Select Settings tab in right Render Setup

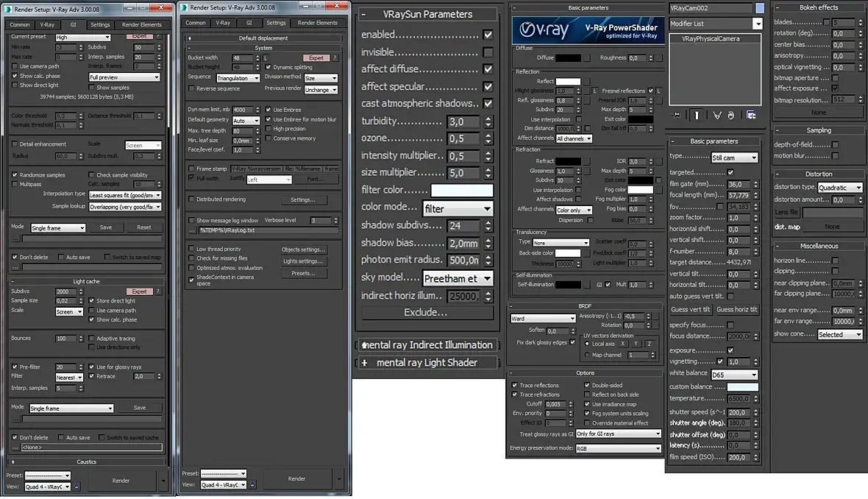coord(276,23)
